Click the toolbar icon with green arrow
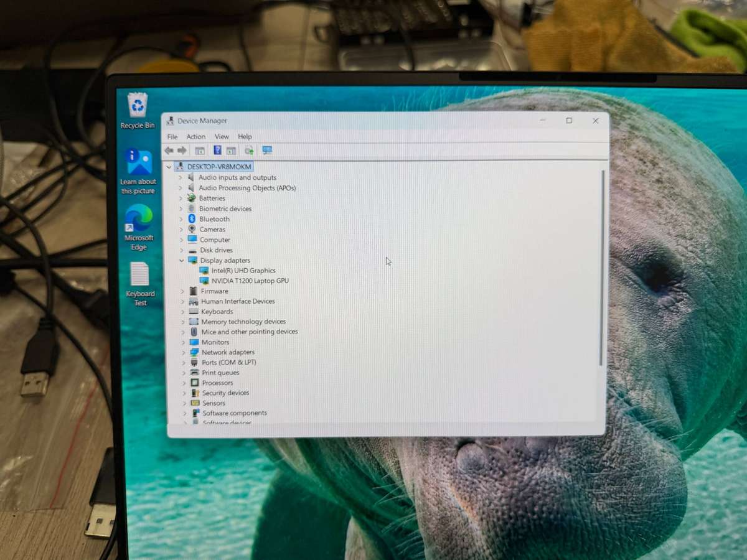 [x=249, y=151]
